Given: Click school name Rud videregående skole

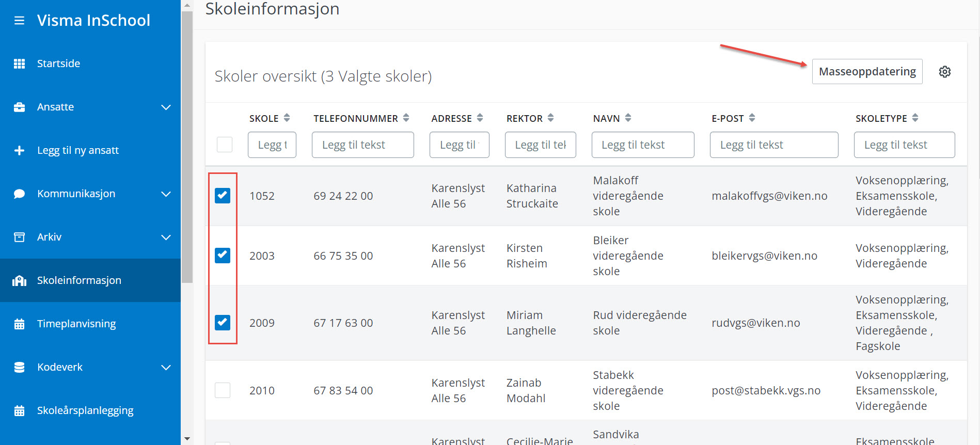Looking at the screenshot, I should [640, 323].
